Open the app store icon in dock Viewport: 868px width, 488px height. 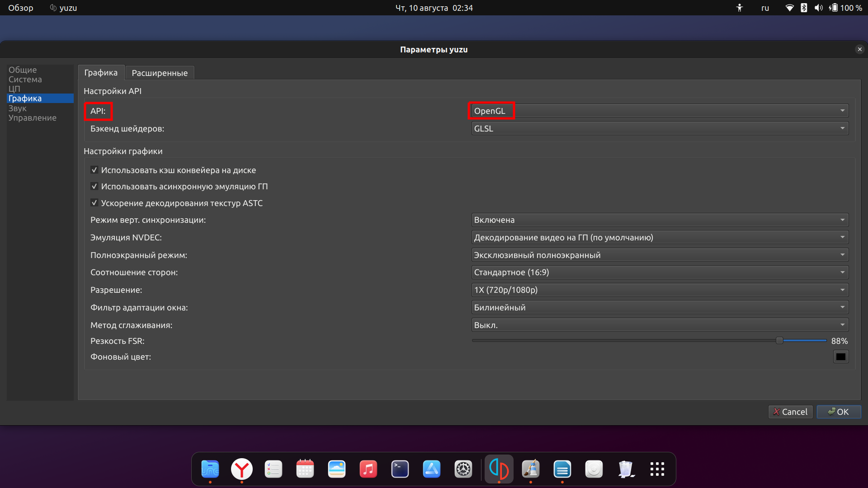click(x=432, y=469)
